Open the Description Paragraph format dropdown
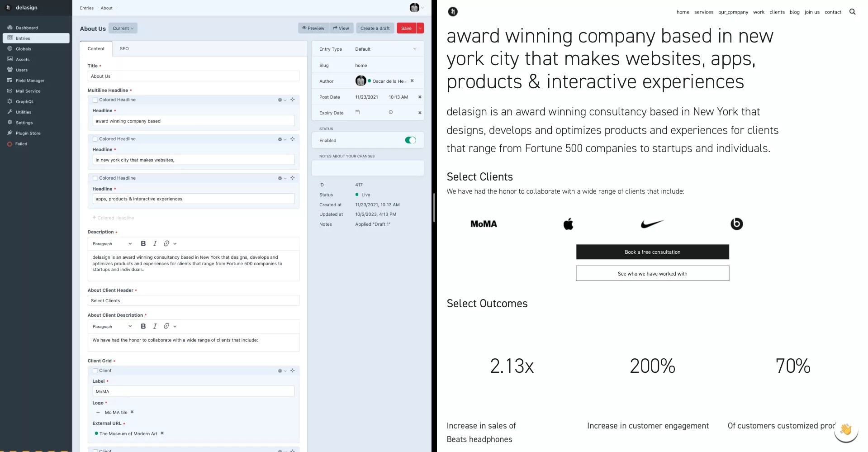Viewport: 868px width, 452px height. click(x=112, y=244)
